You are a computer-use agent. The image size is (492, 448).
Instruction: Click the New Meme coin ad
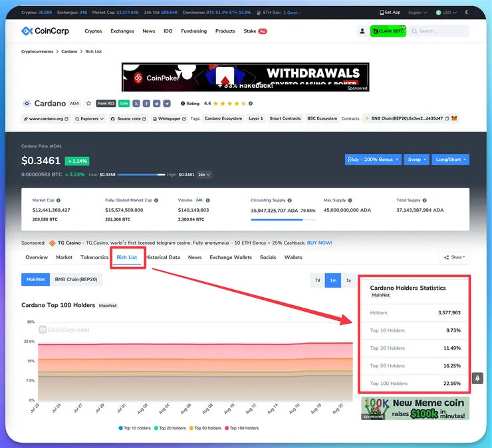point(415,408)
